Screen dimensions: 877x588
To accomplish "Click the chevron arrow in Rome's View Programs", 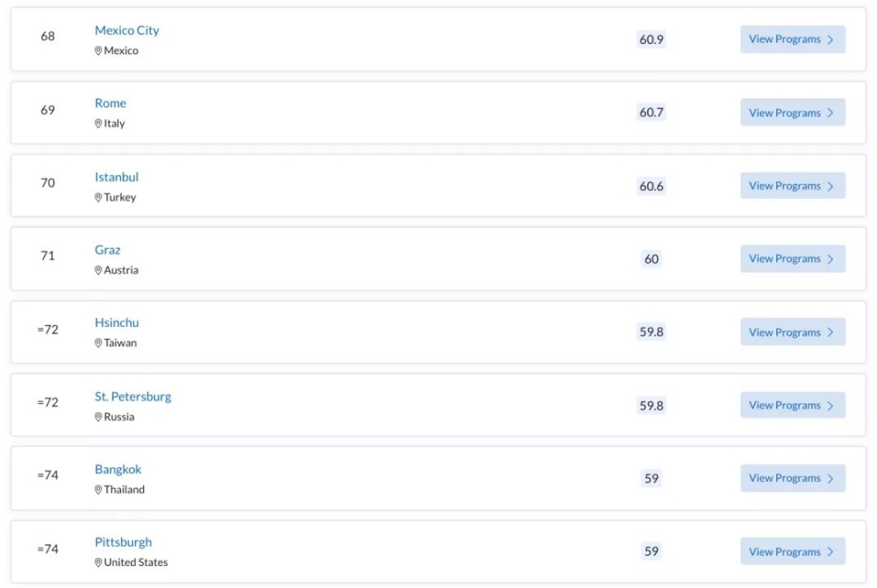I will pyautogui.click(x=831, y=113).
